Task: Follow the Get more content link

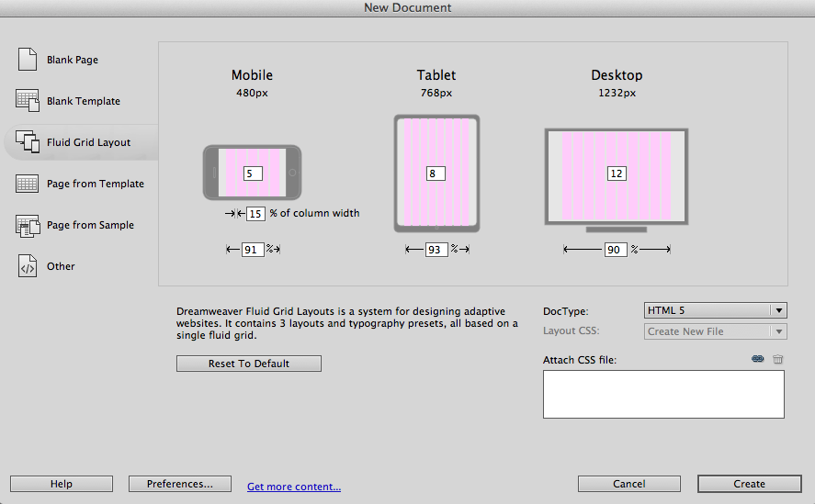Action: point(294,487)
